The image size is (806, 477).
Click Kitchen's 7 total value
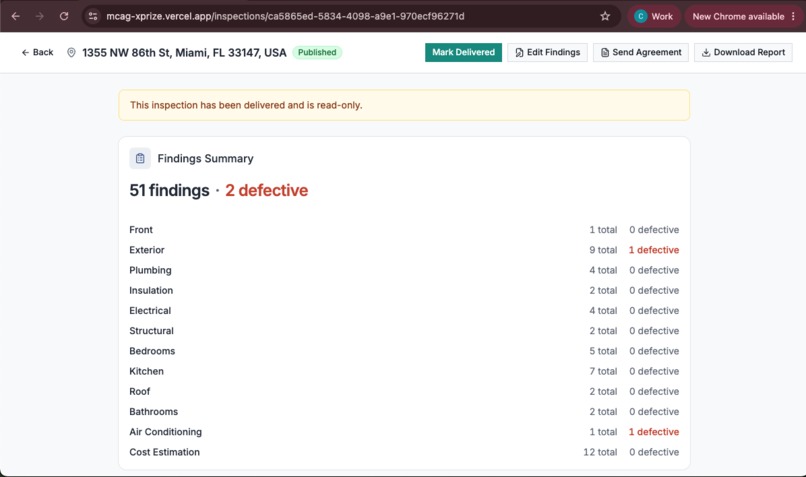coord(603,371)
